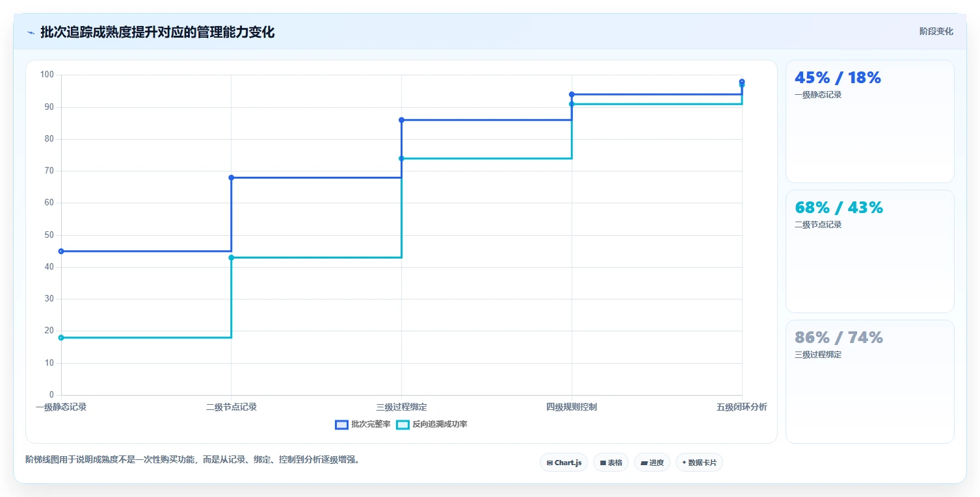Click the chart title 批次追踪成熟度提升对应的管理能力变化
Image resolution: width=980 pixels, height=497 pixels.
click(x=157, y=32)
